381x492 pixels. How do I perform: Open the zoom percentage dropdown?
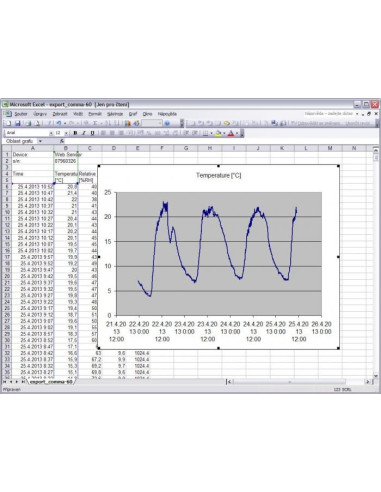[x=160, y=123]
